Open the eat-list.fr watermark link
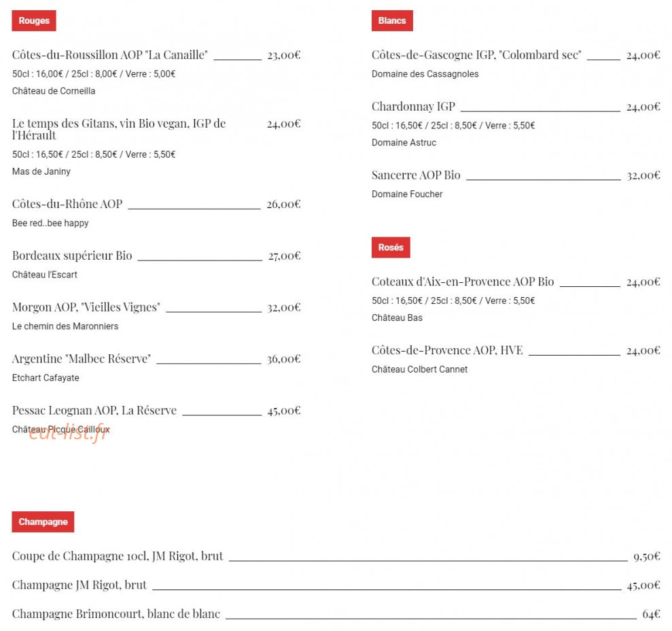Screen dimensions: 672x631 (69, 433)
